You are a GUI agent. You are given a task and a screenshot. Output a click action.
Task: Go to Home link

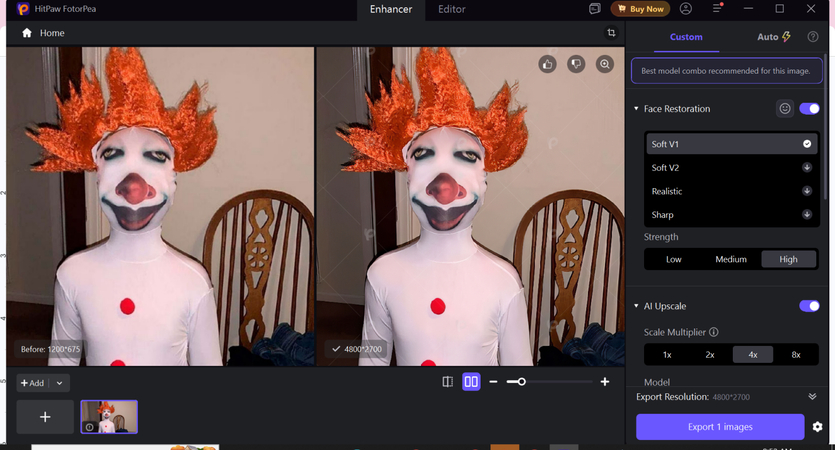(x=52, y=33)
